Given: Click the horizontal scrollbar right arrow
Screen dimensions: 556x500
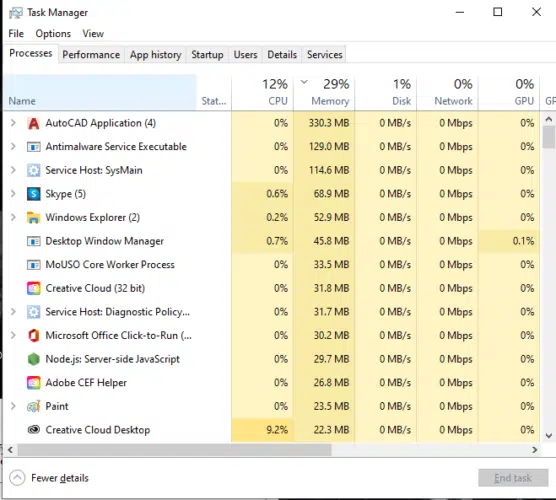Looking at the screenshot, I should 534,450.
